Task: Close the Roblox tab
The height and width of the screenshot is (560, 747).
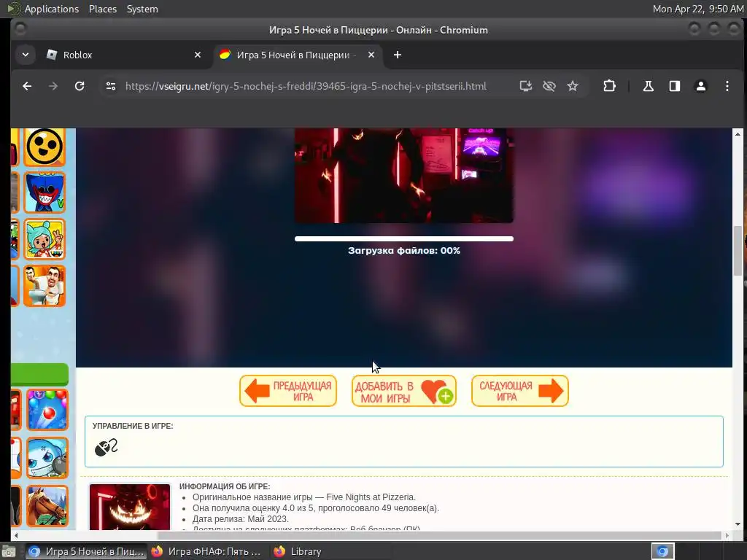Action: tap(197, 55)
